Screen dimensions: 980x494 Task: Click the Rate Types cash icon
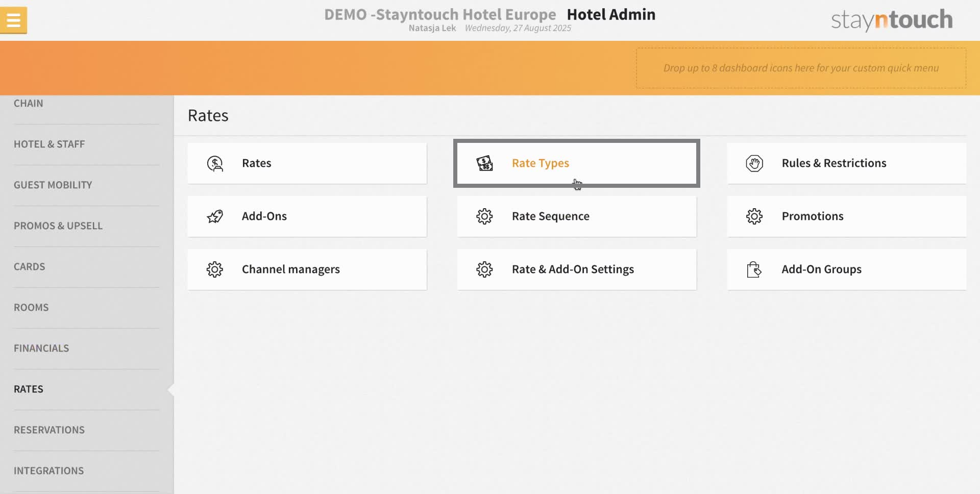point(484,163)
